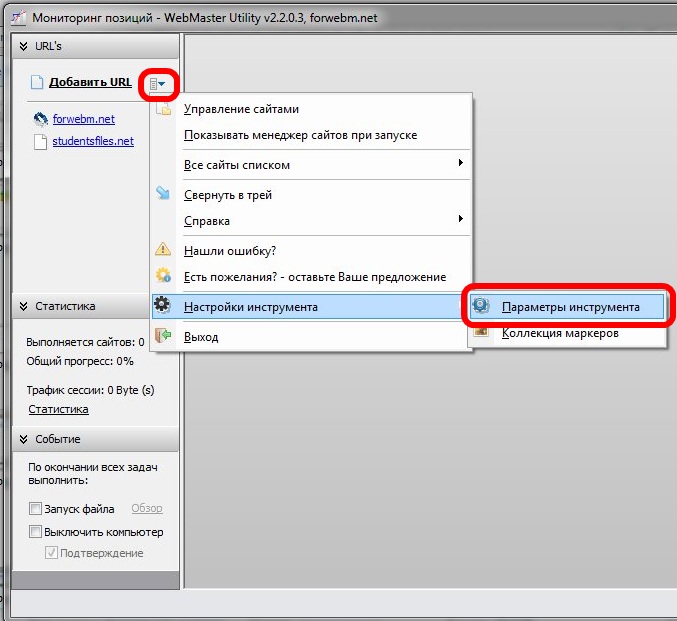
Task: Click the forwebm.net site icon
Action: pyautogui.click(x=40, y=119)
